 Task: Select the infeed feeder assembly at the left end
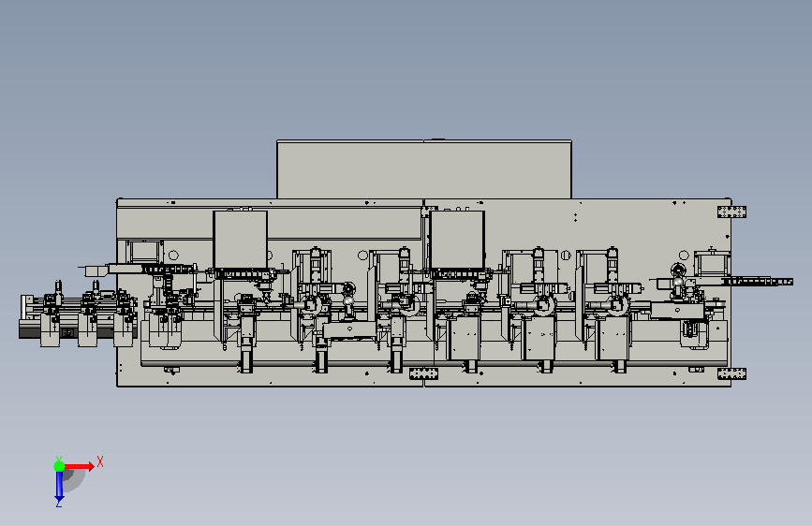[78, 314]
